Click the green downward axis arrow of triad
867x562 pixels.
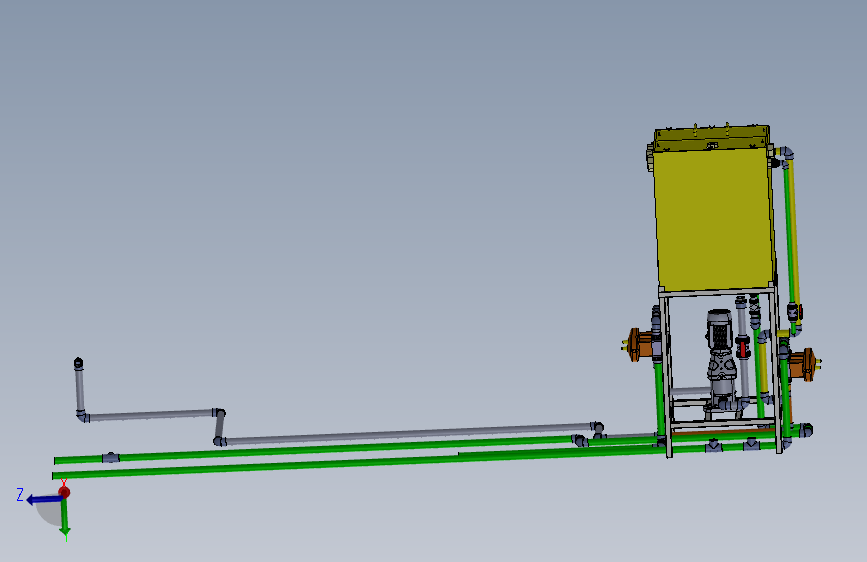[x=65, y=518]
